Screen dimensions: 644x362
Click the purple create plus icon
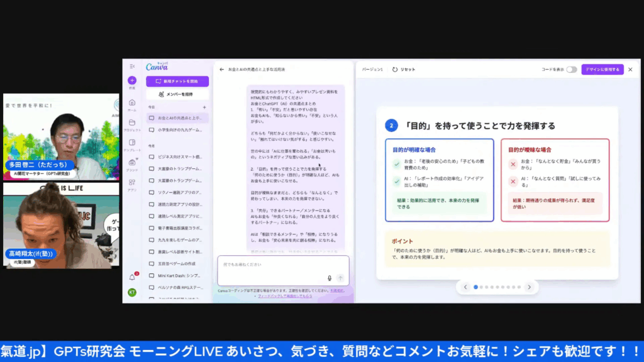point(132,80)
